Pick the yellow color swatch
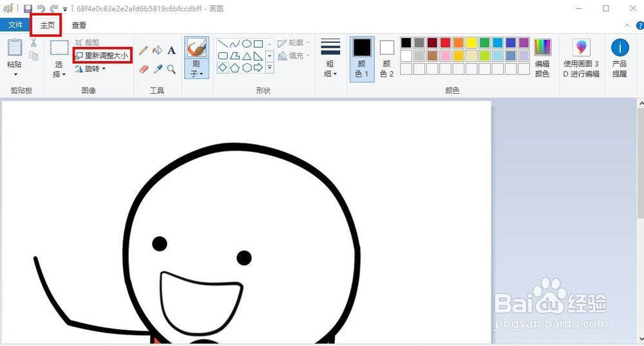This screenshot has width=644, height=346. tap(471, 42)
